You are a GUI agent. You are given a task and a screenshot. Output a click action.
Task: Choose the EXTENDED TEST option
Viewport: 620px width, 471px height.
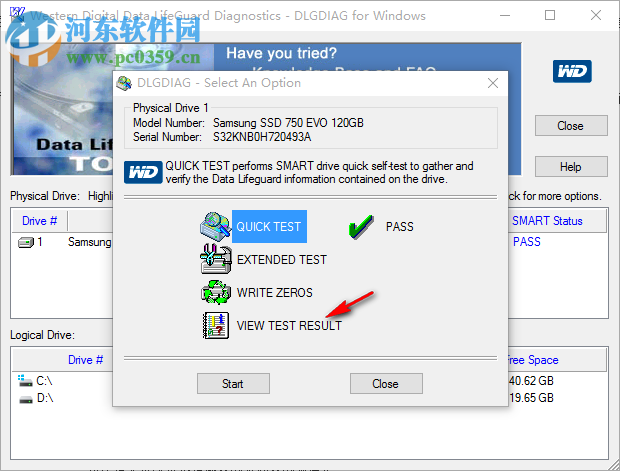(x=282, y=259)
